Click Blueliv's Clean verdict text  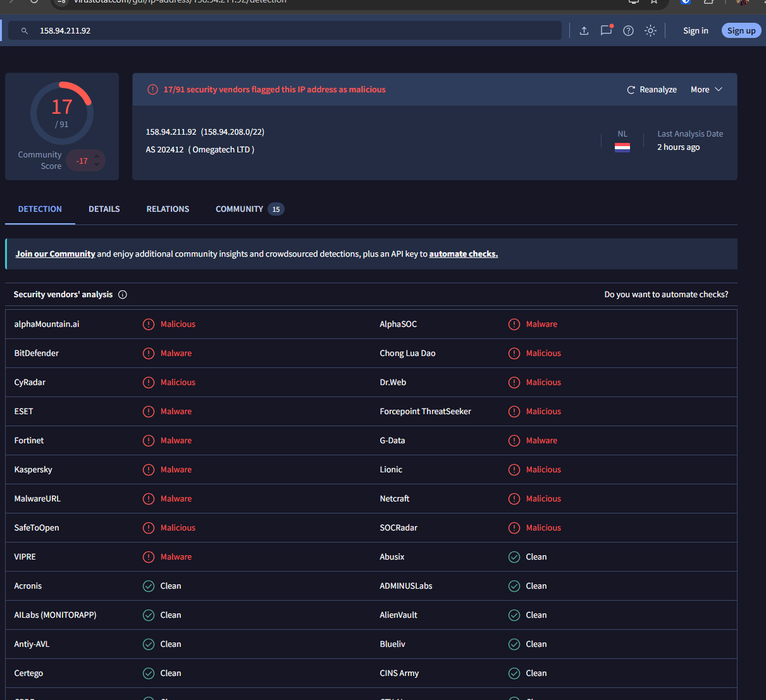click(536, 644)
